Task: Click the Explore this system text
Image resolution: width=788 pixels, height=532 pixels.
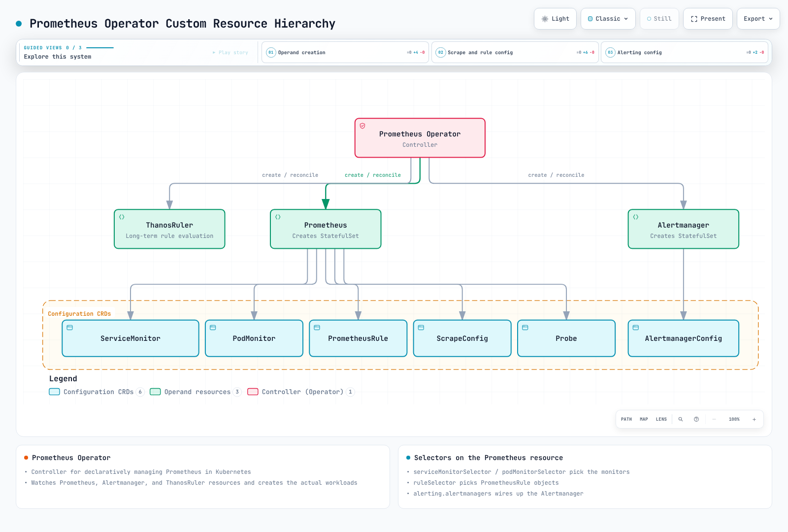Action: tap(58, 57)
